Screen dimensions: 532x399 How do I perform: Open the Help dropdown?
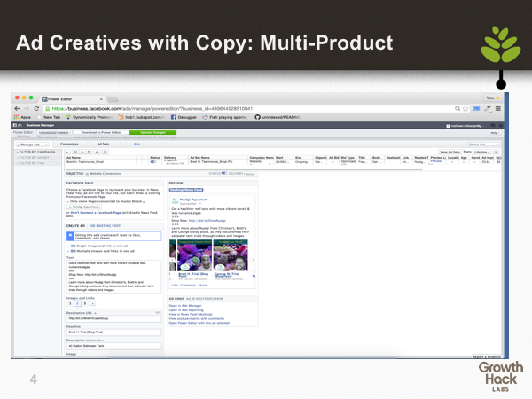[495, 133]
